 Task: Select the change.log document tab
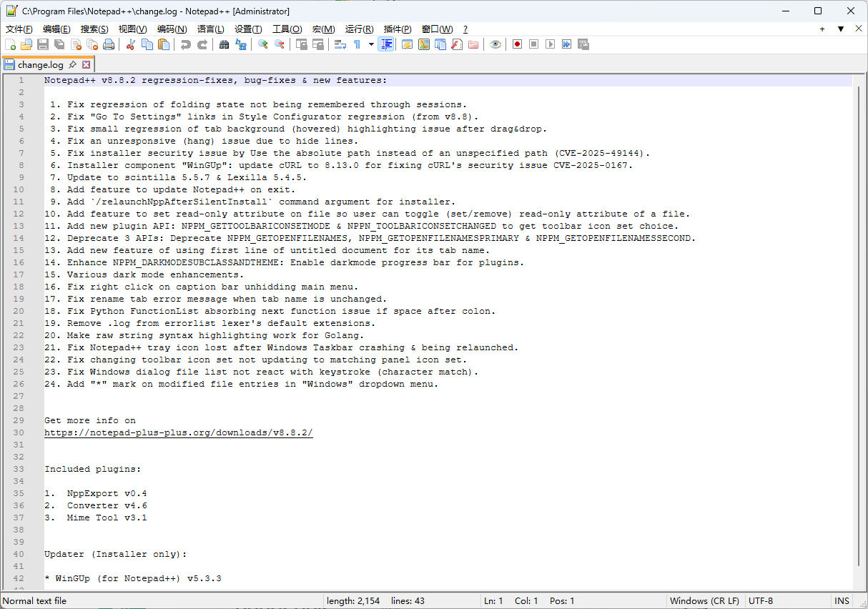pos(41,65)
